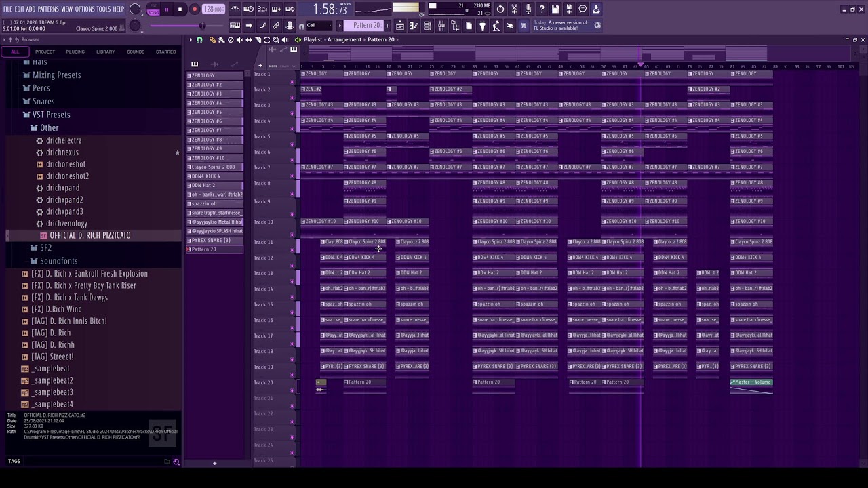
Task: Click the tempo field showing 128.000
Action: pyautogui.click(x=214, y=9)
